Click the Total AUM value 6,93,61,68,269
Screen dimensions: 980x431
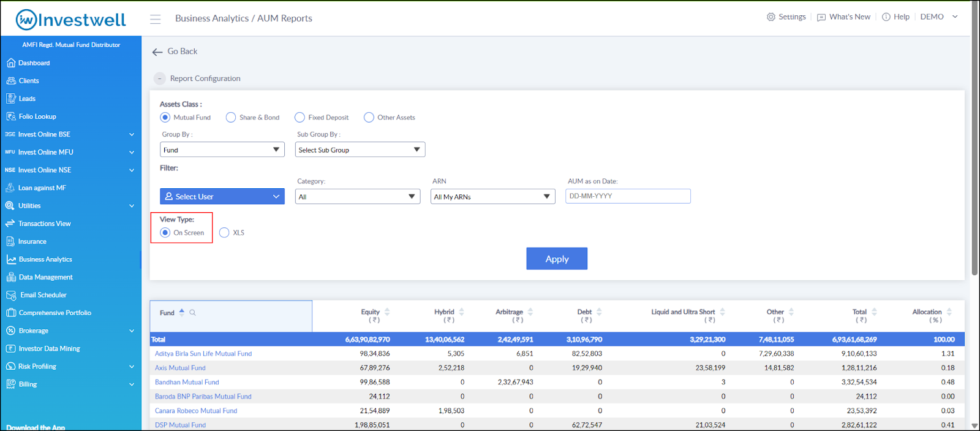click(854, 340)
